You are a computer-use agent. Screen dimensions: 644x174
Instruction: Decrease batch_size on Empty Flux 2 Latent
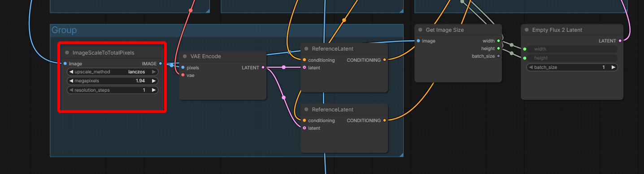[531, 67]
